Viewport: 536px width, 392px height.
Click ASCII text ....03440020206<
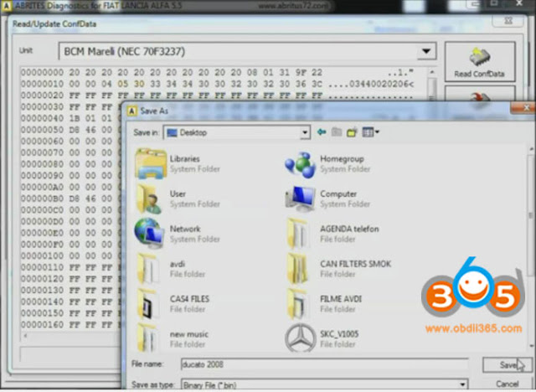point(371,84)
